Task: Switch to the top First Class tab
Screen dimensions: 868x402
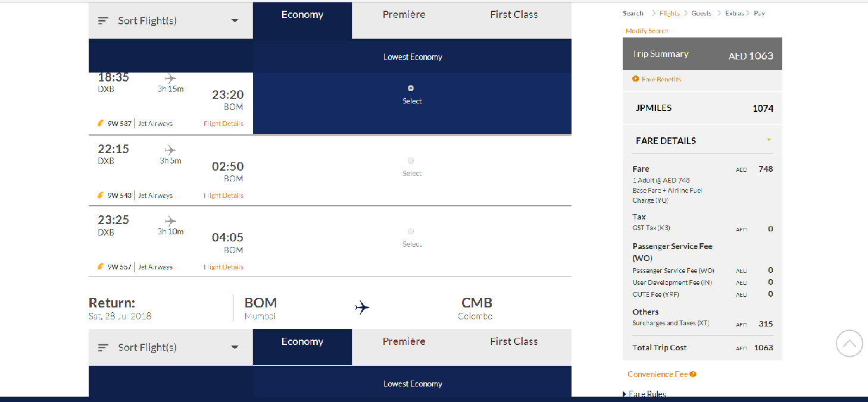Action: (x=514, y=15)
